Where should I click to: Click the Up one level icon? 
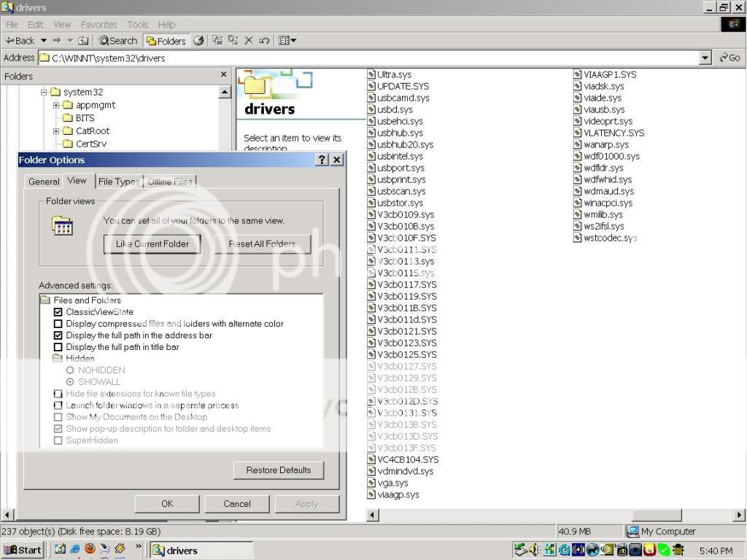(83, 41)
